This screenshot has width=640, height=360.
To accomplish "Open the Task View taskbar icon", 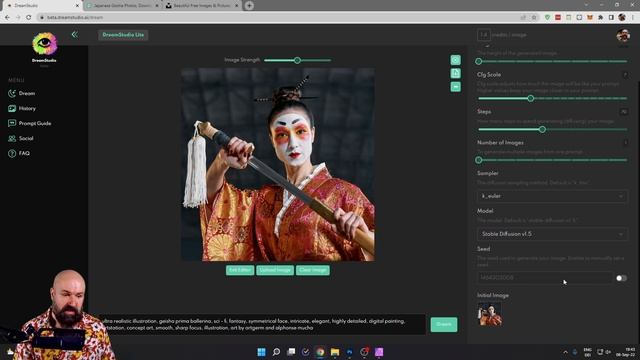I will 291,352.
